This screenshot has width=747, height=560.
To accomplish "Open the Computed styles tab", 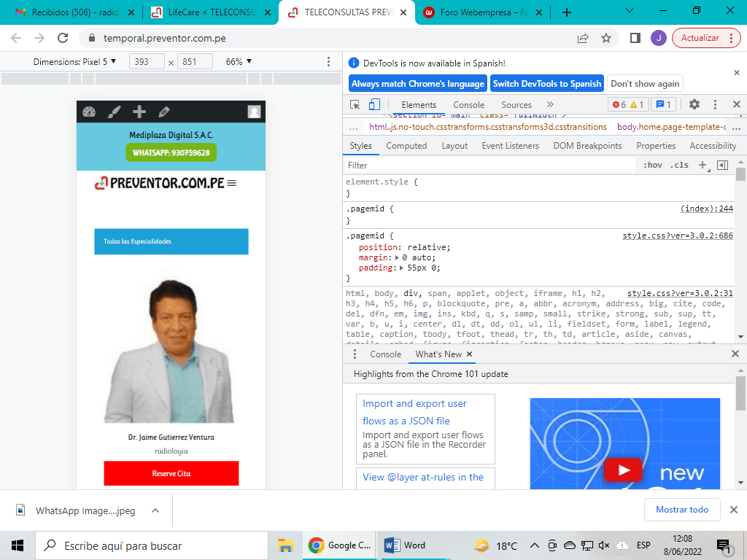I will (406, 146).
